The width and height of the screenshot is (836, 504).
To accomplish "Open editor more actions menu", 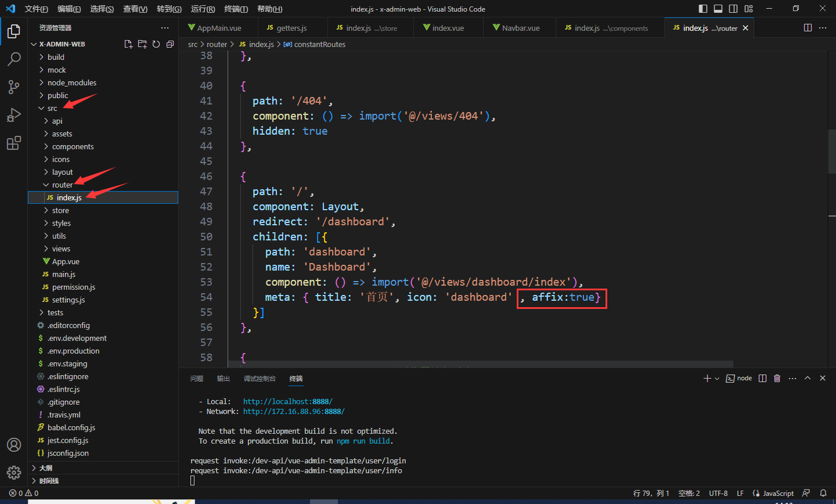I will pyautogui.click(x=823, y=28).
